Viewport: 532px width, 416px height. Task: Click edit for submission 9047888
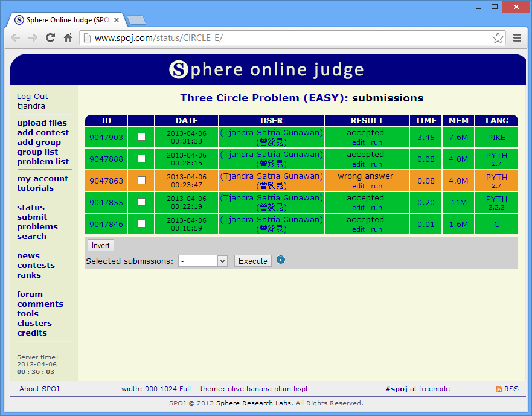358,164
